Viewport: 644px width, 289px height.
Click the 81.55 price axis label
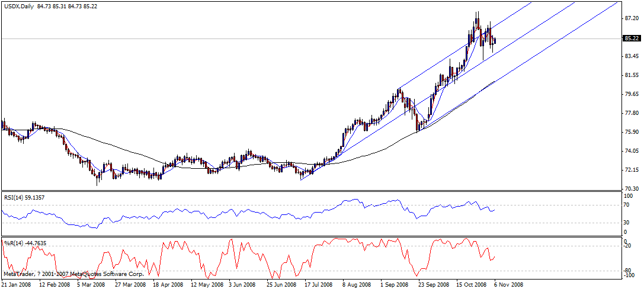pyautogui.click(x=632, y=75)
